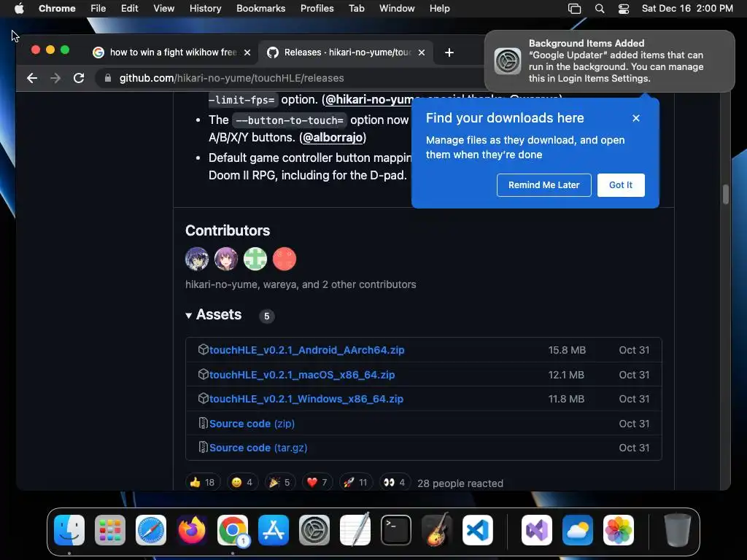747x560 pixels.
Task: Close the Releases touchHLE tab
Action: [x=422, y=52]
